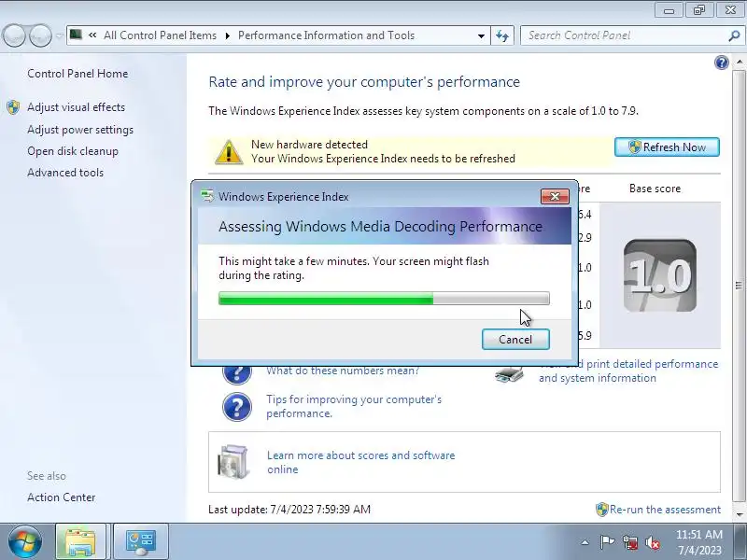Click the muted volume tray icon
This screenshot has width=747, height=560.
[653, 542]
